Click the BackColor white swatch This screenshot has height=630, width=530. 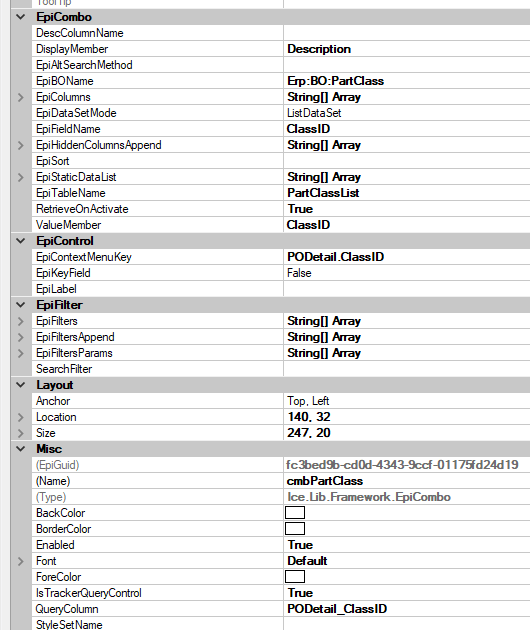(x=295, y=513)
